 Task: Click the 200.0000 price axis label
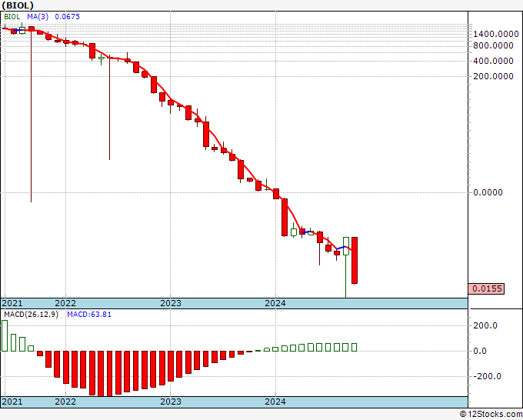pyautogui.click(x=493, y=76)
